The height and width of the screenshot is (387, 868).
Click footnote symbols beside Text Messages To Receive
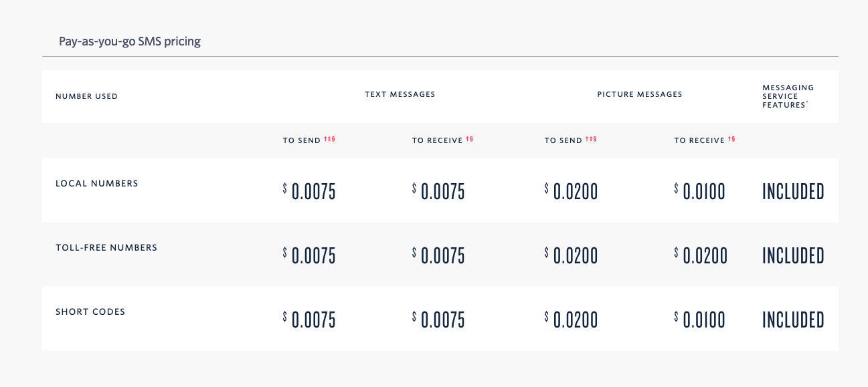pos(470,140)
